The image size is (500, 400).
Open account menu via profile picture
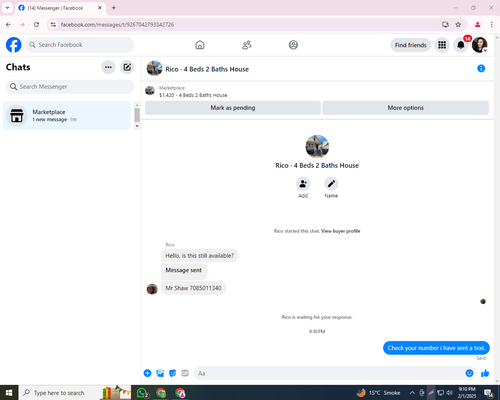[480, 45]
